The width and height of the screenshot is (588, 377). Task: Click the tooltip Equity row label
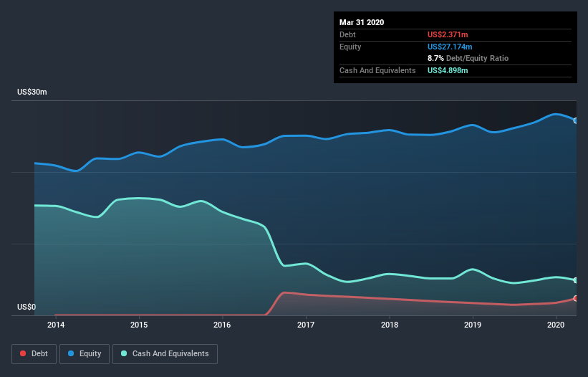[350, 47]
